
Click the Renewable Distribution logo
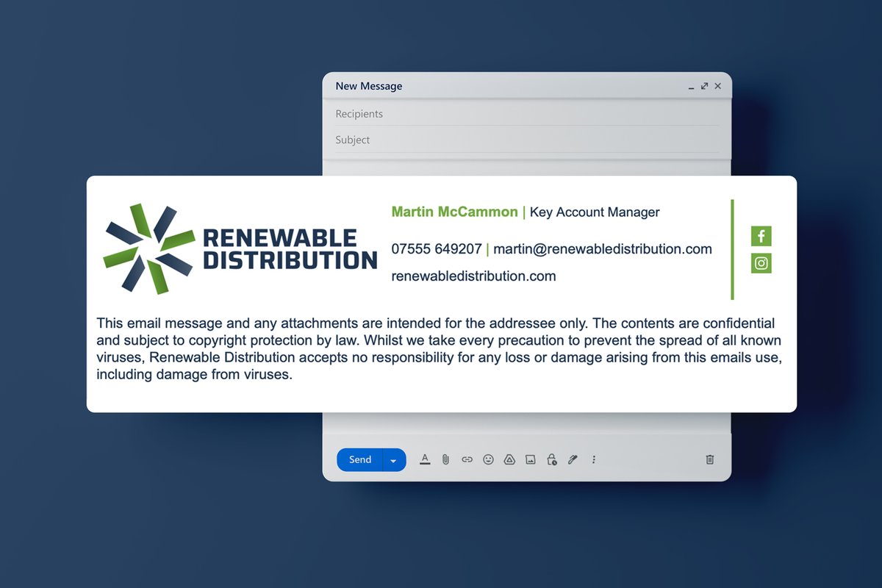pos(240,249)
